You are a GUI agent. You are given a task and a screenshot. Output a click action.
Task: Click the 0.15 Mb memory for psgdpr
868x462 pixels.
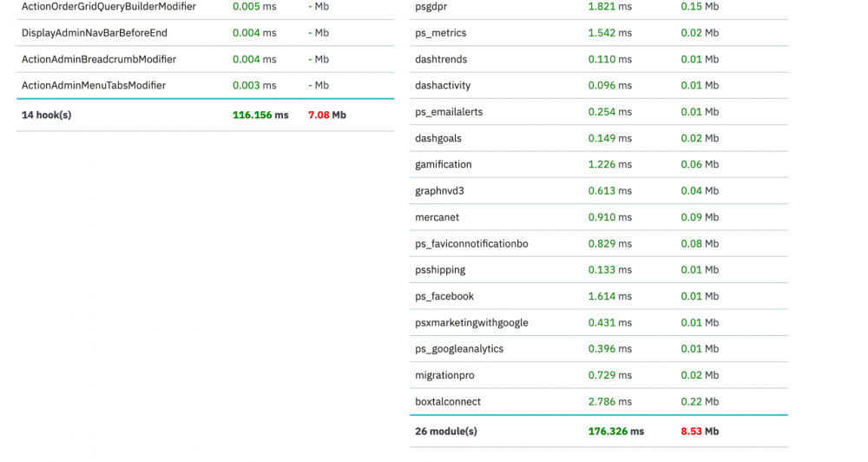coord(700,7)
